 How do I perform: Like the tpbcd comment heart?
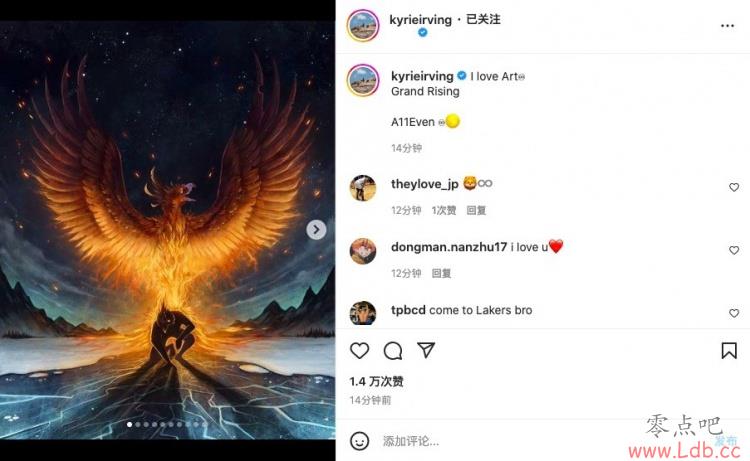pyautogui.click(x=734, y=313)
